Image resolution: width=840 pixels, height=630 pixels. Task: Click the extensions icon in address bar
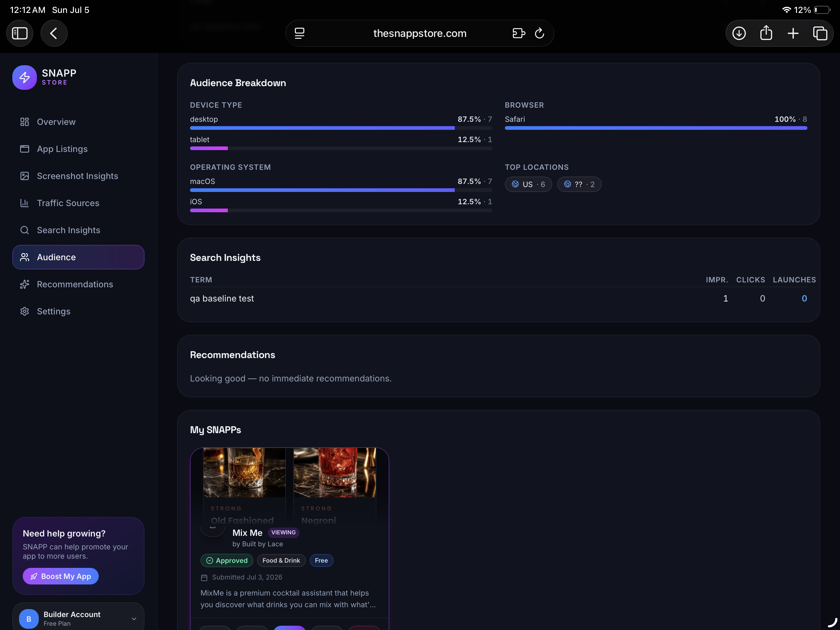click(518, 34)
